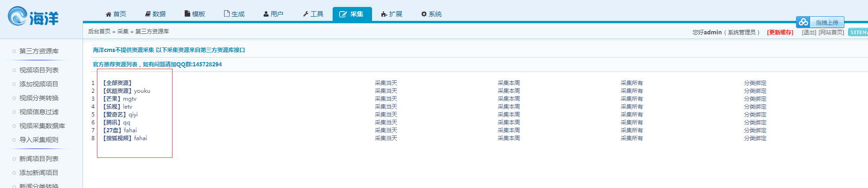Select 添加视频项目 in the sidebar
868x188 pixels.
(x=39, y=84)
